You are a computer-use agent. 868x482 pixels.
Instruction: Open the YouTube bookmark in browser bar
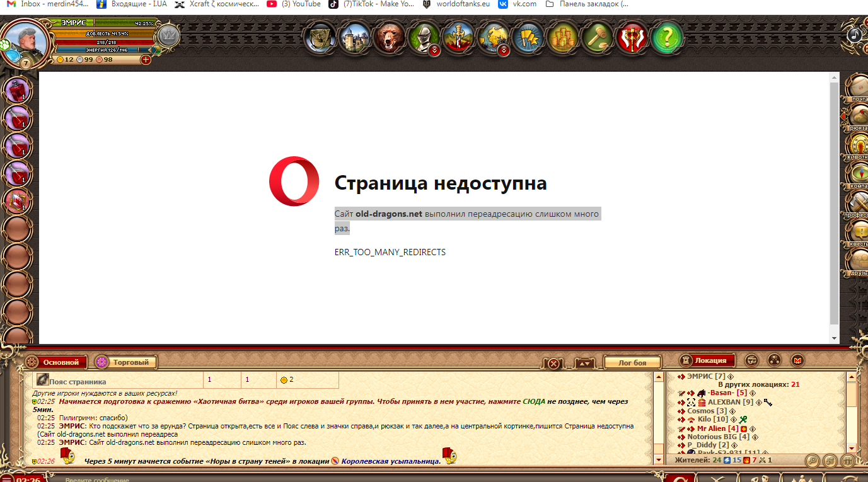pos(293,4)
